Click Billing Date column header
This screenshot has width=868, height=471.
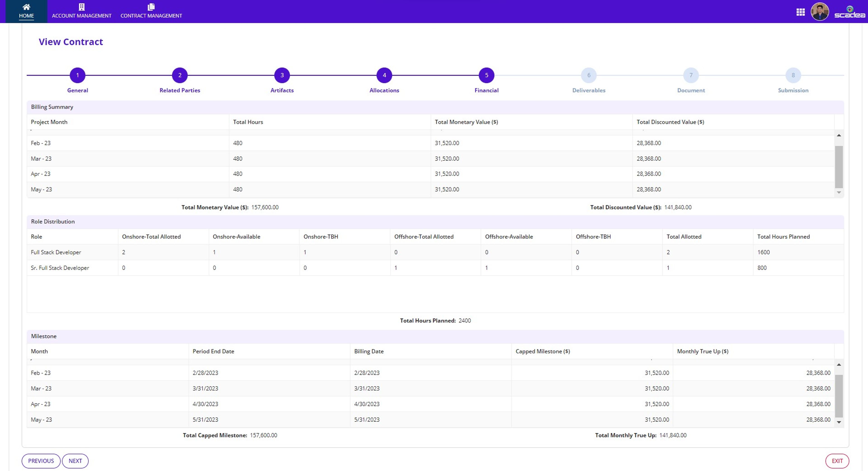click(431, 351)
